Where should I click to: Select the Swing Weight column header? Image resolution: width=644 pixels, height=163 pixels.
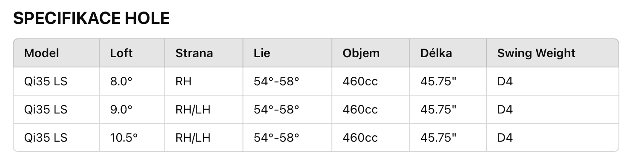[x=536, y=53]
